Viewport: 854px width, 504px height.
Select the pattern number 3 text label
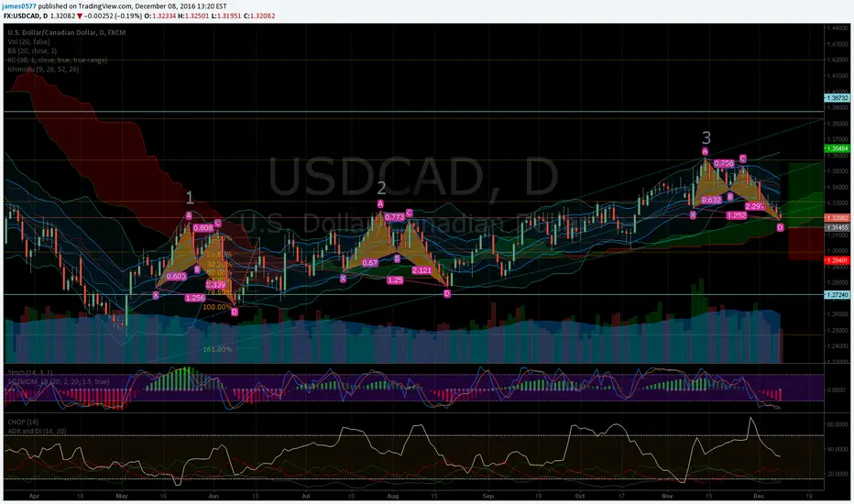[x=706, y=137]
